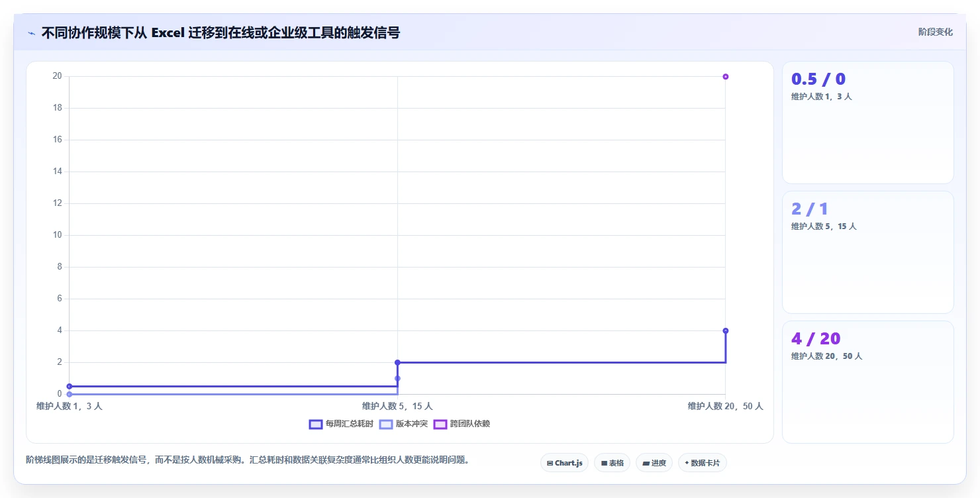Click the 版本冲突 point at value 1
The image size is (980, 498).
click(x=397, y=378)
